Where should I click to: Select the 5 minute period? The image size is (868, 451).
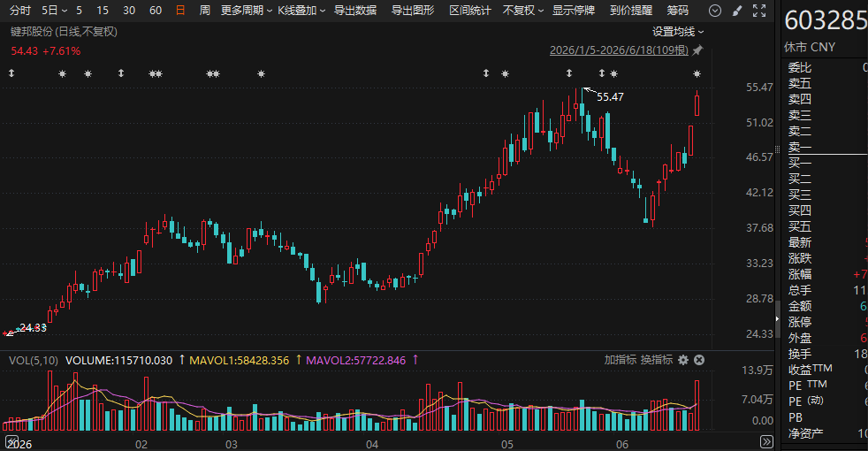(x=80, y=11)
